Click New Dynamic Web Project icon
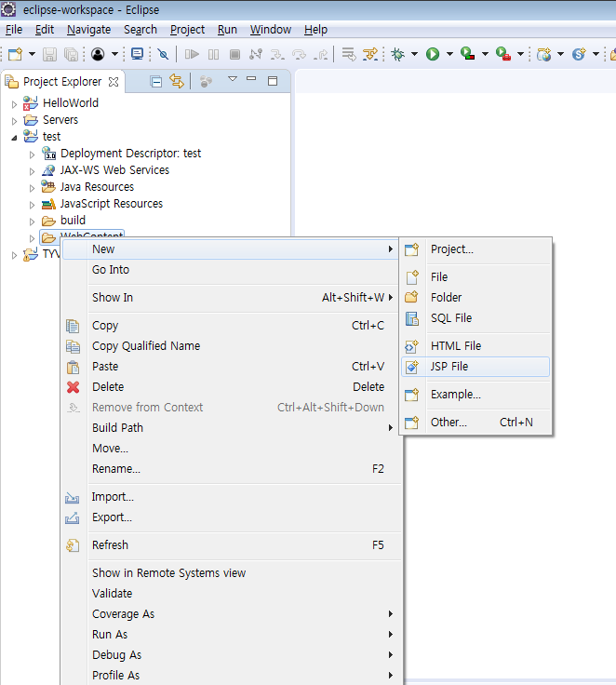Viewport: 616px width, 685px height. point(544,54)
